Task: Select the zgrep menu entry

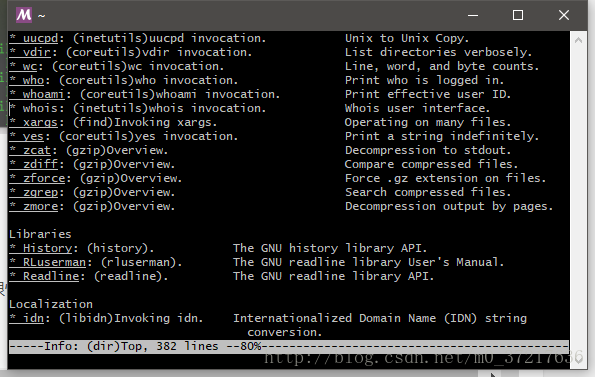Action: coord(34,193)
